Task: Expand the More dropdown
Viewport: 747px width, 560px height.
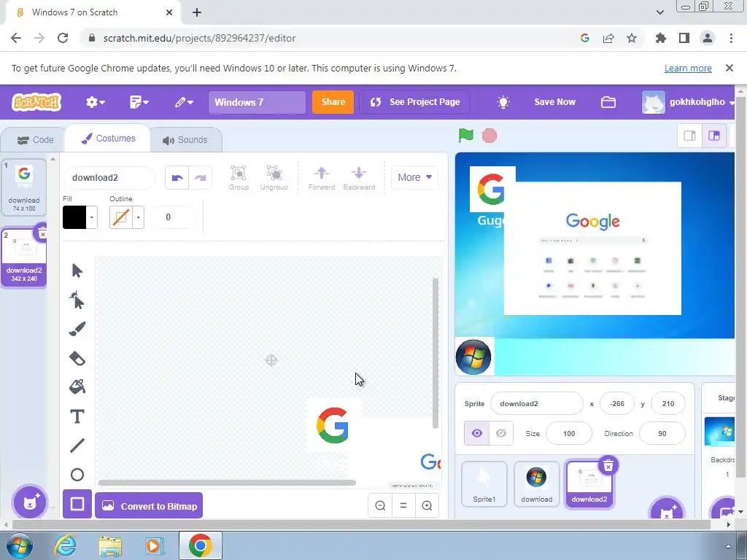Action: pos(414,177)
